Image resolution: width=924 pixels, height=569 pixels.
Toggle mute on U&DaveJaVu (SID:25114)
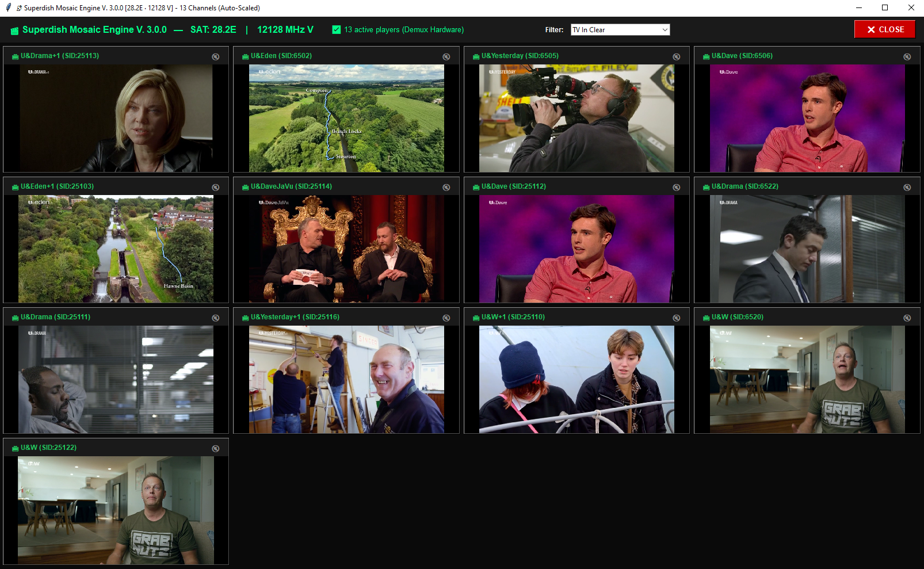[x=446, y=187]
